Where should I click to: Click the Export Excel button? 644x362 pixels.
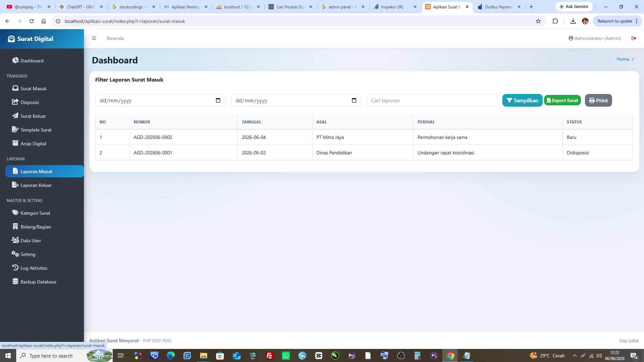pos(562,100)
